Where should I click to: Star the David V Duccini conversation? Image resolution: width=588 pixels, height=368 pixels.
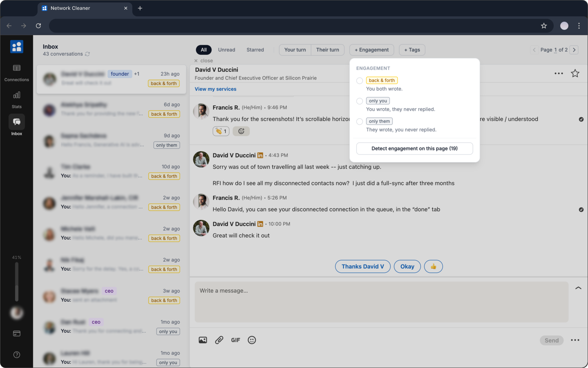pos(575,74)
